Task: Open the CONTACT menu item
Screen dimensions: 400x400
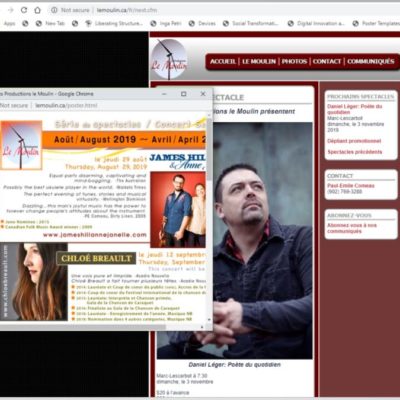Action: coord(327,61)
